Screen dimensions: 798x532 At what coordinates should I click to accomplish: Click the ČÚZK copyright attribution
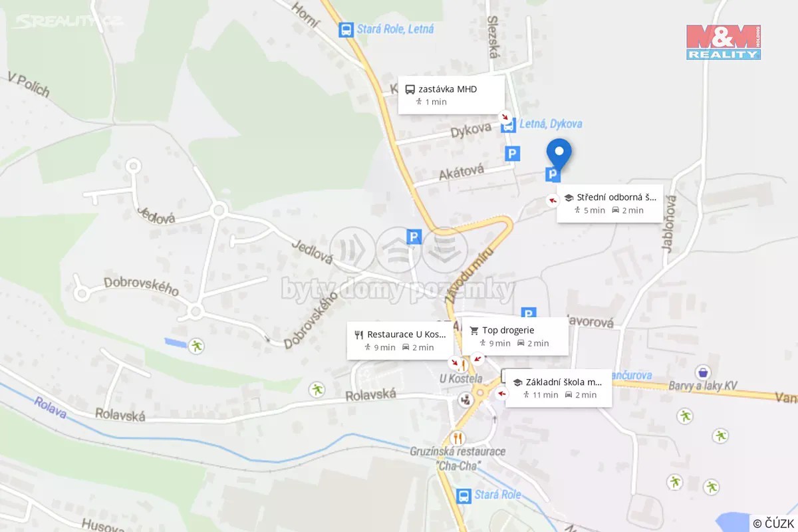click(x=774, y=523)
